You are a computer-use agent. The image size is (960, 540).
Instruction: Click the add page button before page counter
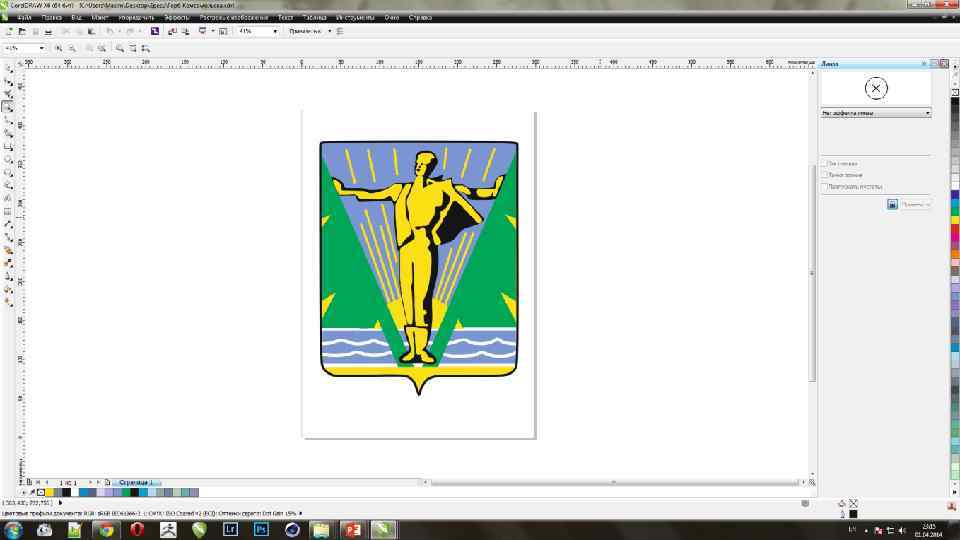click(x=29, y=482)
